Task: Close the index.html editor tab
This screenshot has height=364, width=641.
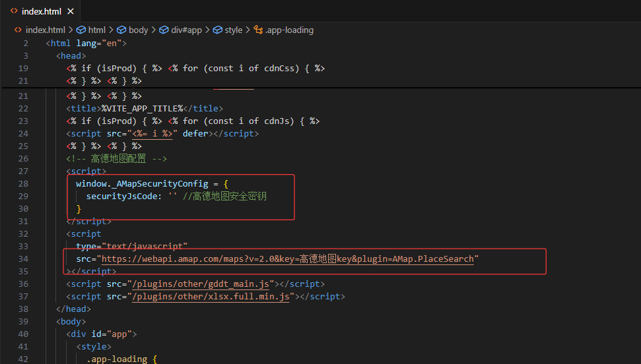Action: click(71, 11)
